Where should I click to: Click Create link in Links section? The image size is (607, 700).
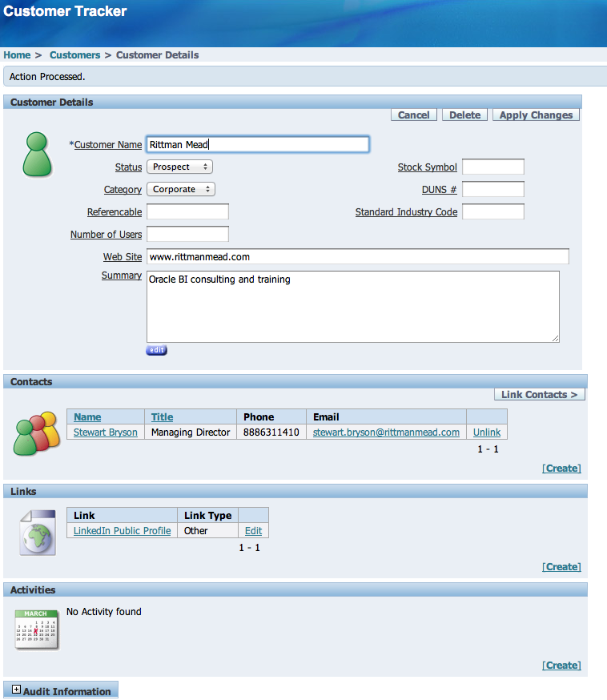pyautogui.click(x=561, y=566)
